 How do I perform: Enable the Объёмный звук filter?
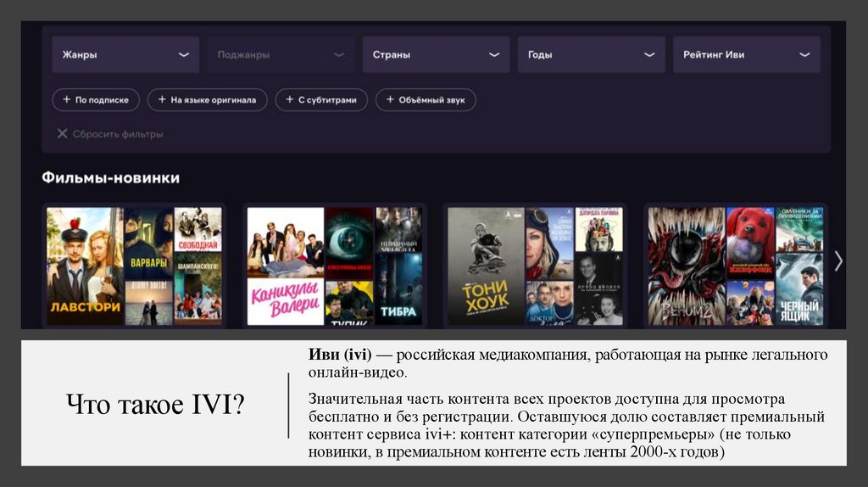click(x=426, y=100)
